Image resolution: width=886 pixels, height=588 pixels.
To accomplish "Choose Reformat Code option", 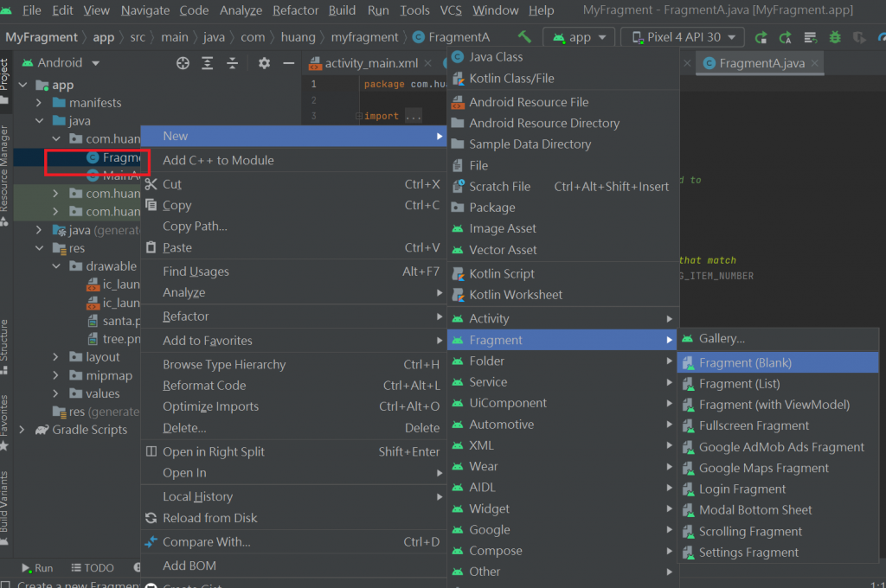I will pos(293,386).
